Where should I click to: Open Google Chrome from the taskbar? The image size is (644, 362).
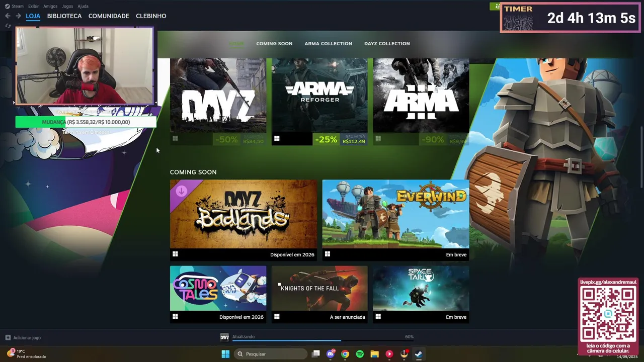click(x=345, y=354)
